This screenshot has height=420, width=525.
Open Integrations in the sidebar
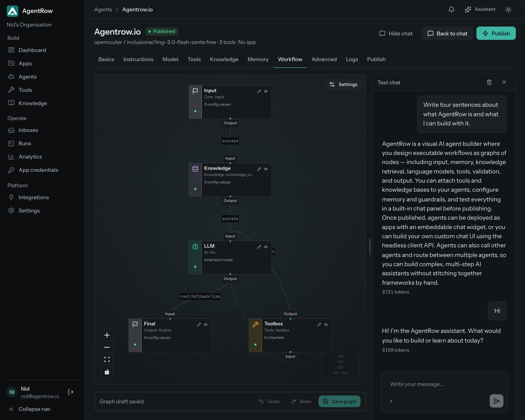34,197
